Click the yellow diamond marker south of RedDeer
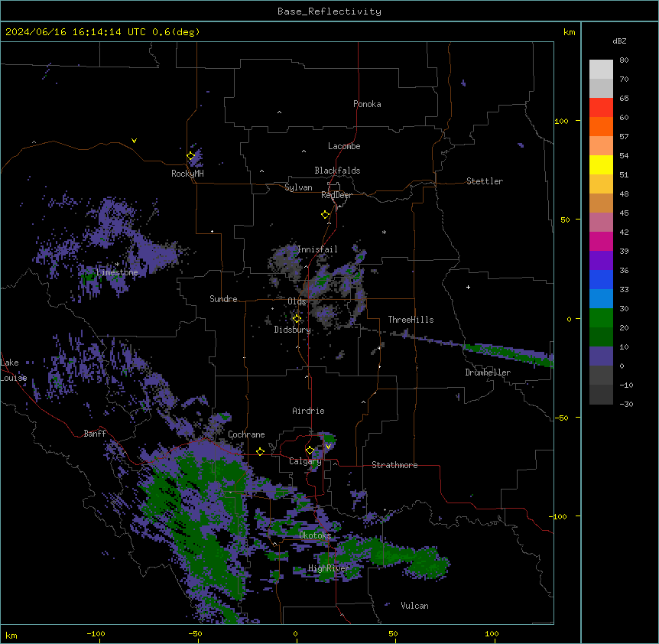The width and height of the screenshot is (659, 644). click(x=326, y=215)
